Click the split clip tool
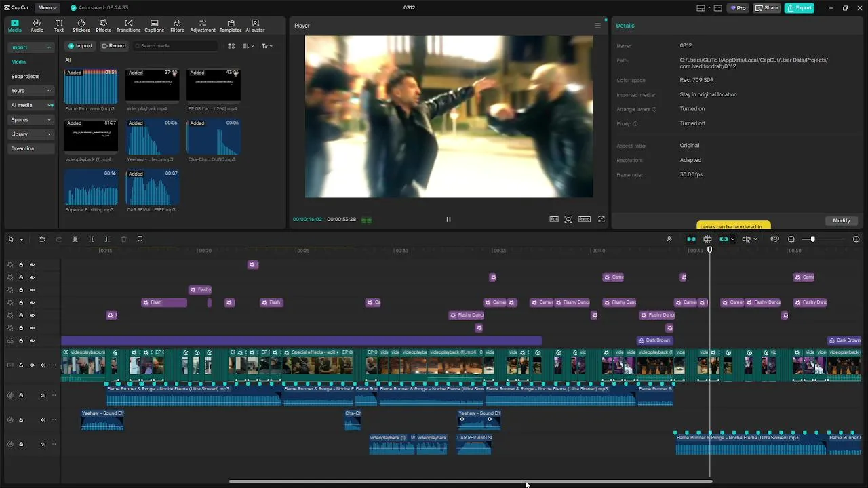This screenshot has width=868, height=488. click(75, 239)
